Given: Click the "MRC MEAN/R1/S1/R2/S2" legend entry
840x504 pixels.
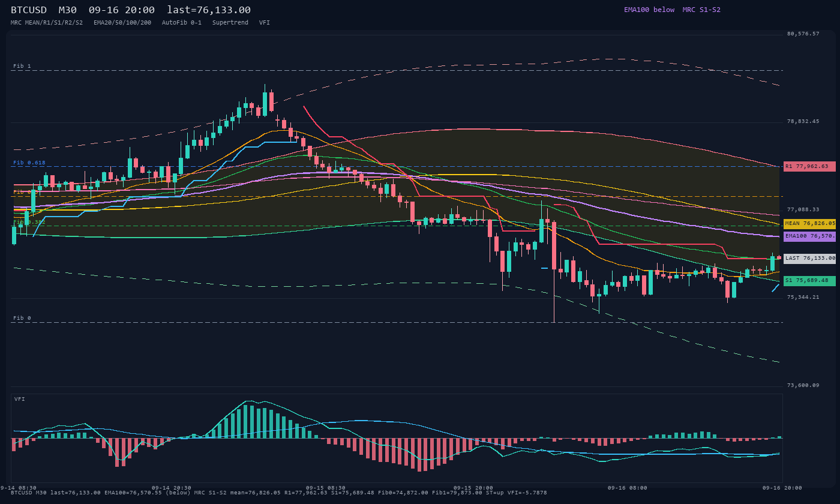Looking at the screenshot, I should point(47,23).
